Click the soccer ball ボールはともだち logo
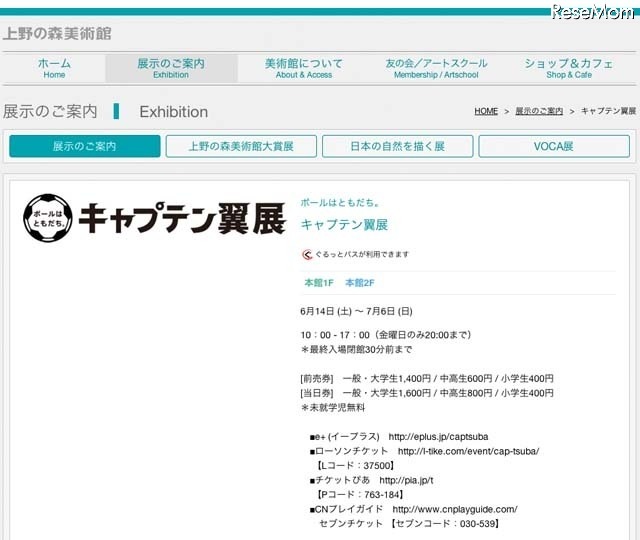 [x=48, y=218]
